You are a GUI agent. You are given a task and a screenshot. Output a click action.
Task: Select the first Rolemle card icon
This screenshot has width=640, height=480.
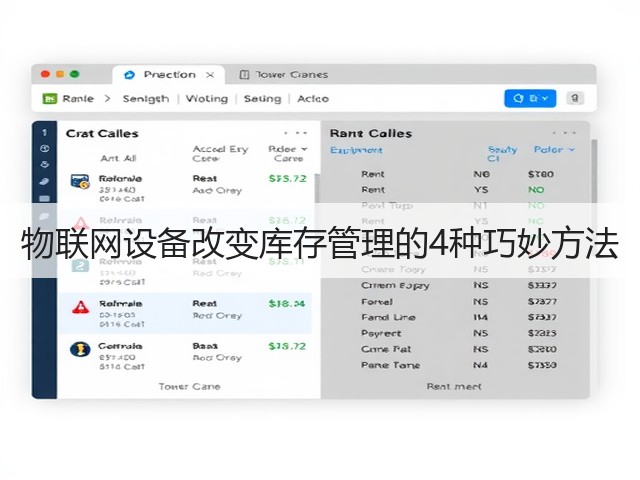pos(80,182)
